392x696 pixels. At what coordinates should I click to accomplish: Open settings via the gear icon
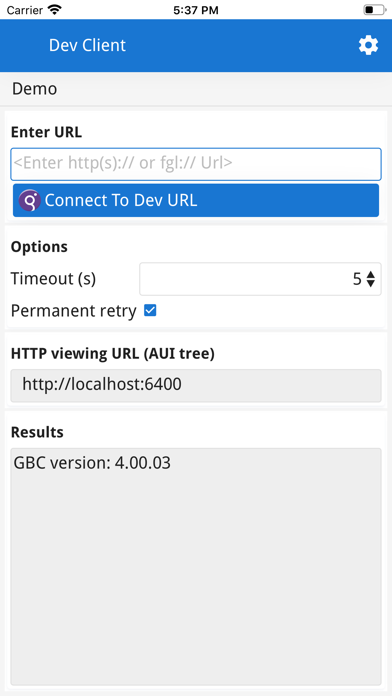point(368,45)
